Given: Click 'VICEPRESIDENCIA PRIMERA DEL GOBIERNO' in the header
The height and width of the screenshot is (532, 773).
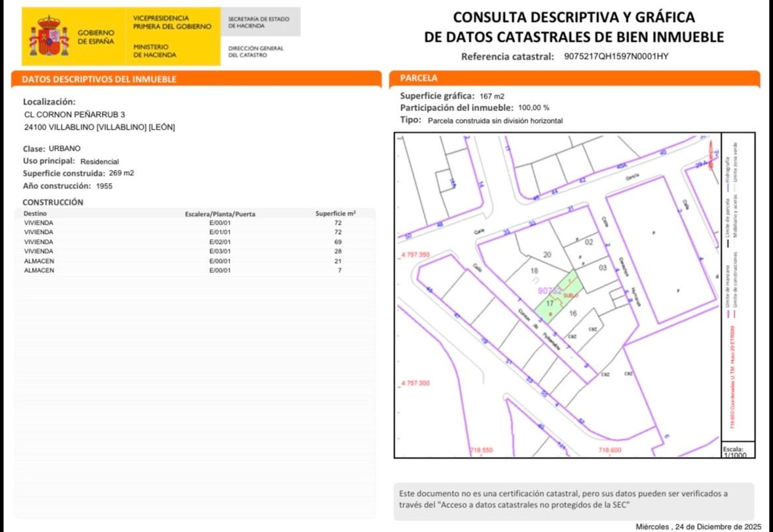Looking at the screenshot, I should click(x=172, y=22).
